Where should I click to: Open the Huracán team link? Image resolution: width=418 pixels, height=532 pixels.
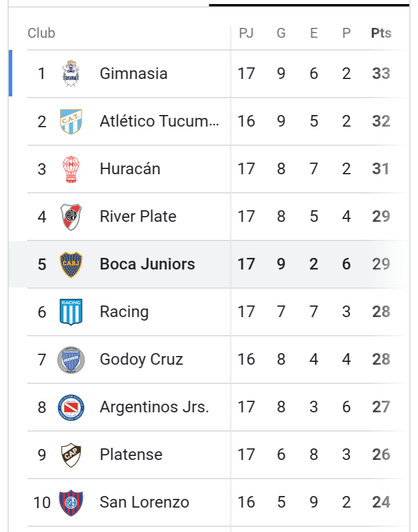[130, 168]
